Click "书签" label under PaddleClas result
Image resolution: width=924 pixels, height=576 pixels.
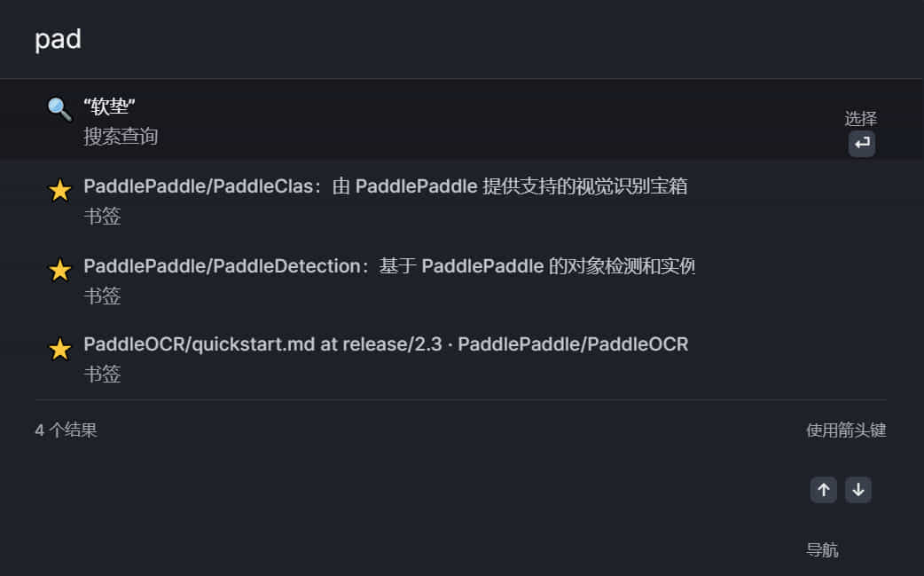[x=102, y=216]
